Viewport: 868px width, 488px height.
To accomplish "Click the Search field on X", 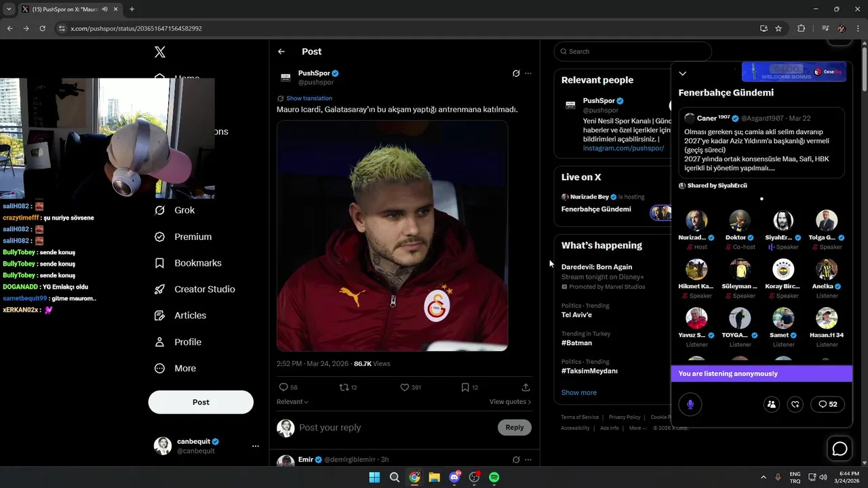I will click(633, 52).
